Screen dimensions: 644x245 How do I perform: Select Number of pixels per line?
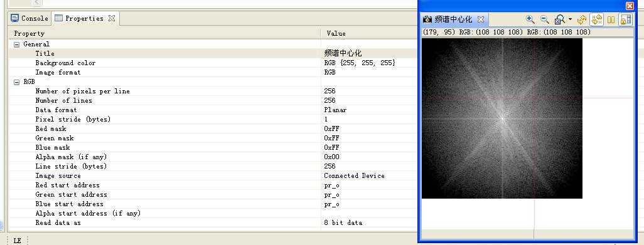pos(83,91)
